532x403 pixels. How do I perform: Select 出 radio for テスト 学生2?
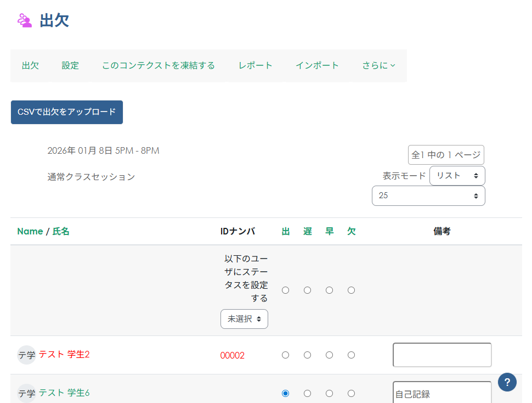point(285,355)
